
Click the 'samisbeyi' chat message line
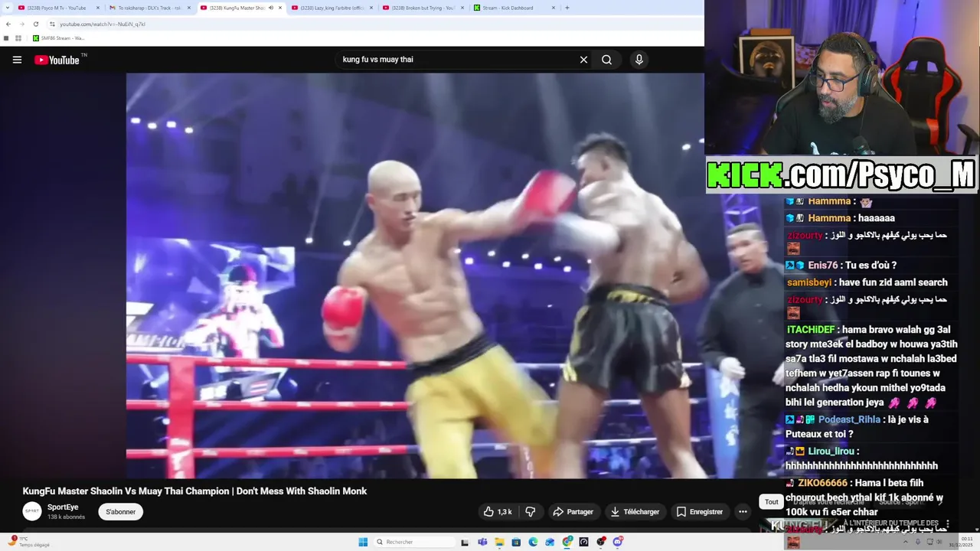tap(867, 282)
